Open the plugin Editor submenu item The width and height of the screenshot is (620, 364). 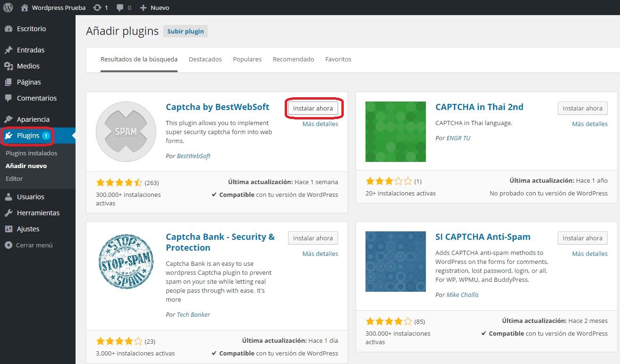(14, 179)
